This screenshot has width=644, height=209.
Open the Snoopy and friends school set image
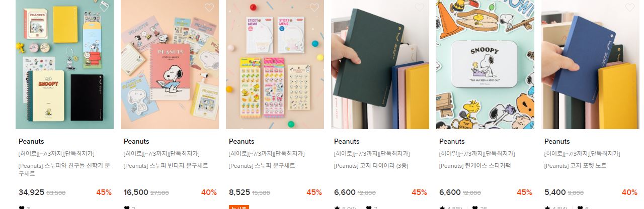(x=64, y=64)
